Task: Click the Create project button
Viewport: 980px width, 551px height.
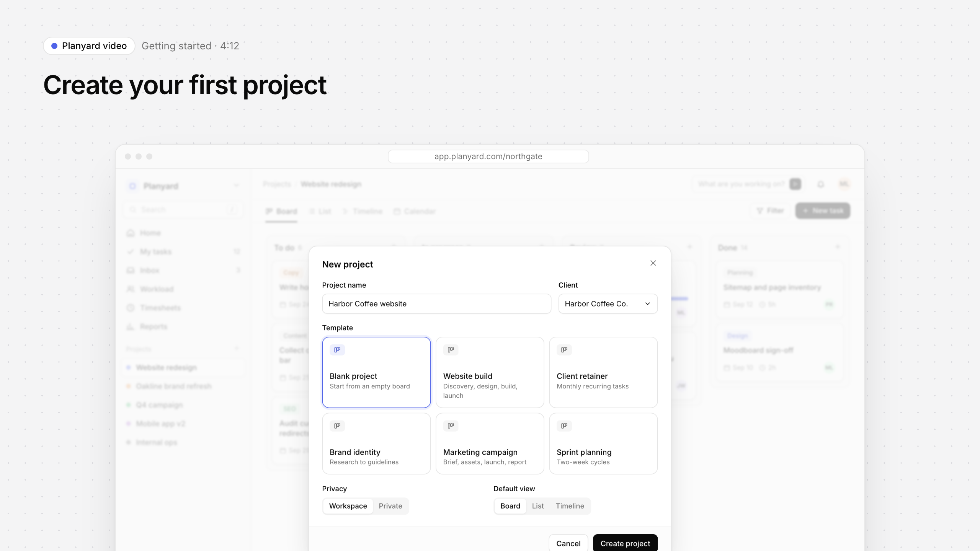Action: click(x=625, y=543)
